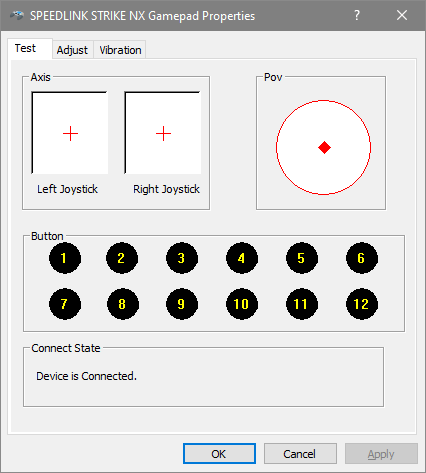Switch to the Test tab

(x=30, y=49)
